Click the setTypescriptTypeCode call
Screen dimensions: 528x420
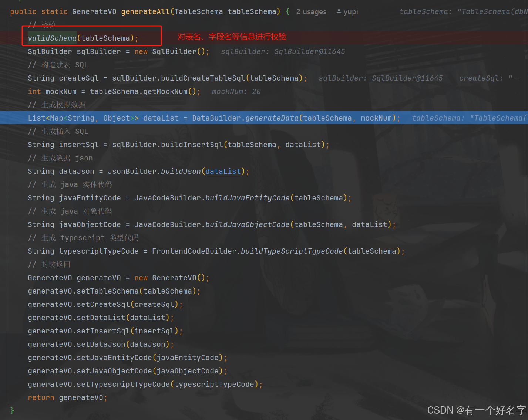coord(123,384)
